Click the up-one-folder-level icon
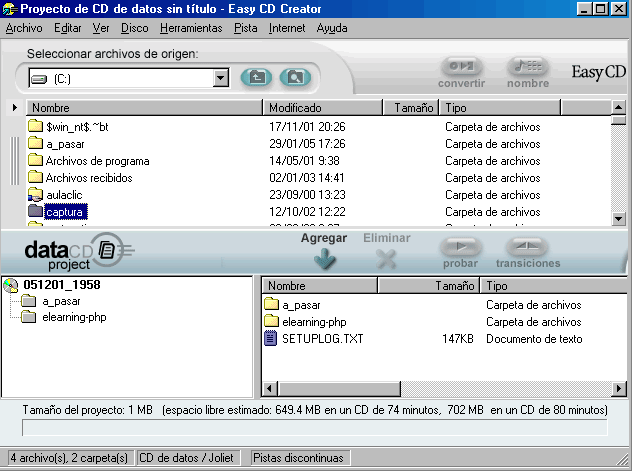Image resolution: width=632 pixels, height=471 pixels. click(256, 77)
